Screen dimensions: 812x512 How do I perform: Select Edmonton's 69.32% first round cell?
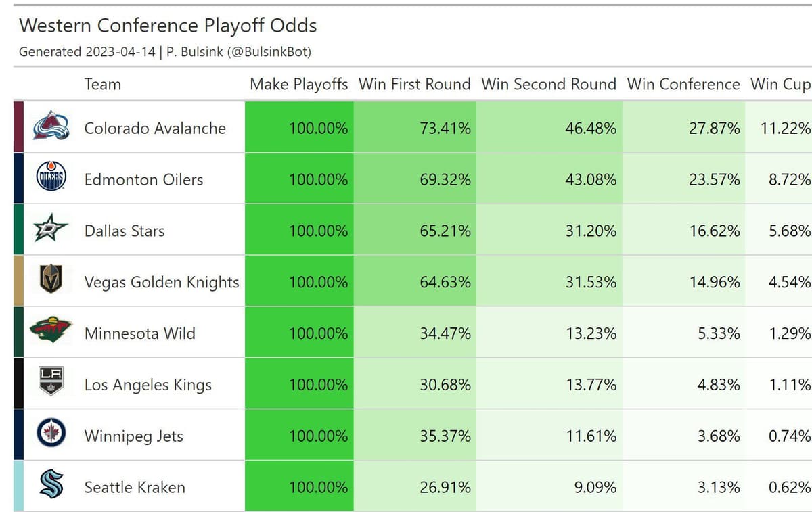415,179
